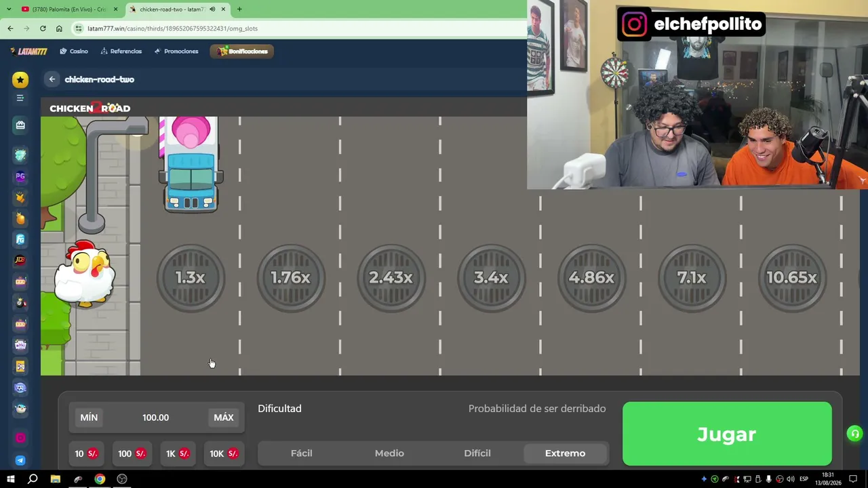The width and height of the screenshot is (868, 488).
Task: Open Chrome from the taskbar
Action: 100,479
